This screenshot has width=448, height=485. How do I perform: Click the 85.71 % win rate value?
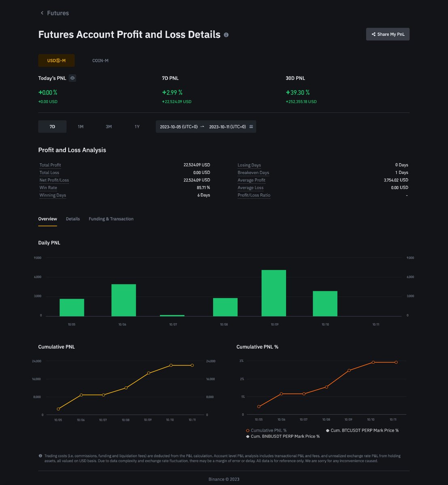coord(203,188)
